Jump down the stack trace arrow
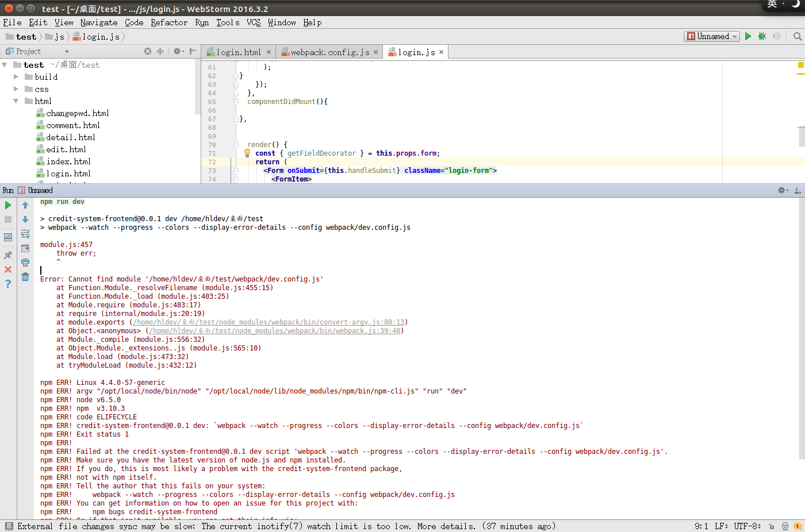 [x=25, y=219]
